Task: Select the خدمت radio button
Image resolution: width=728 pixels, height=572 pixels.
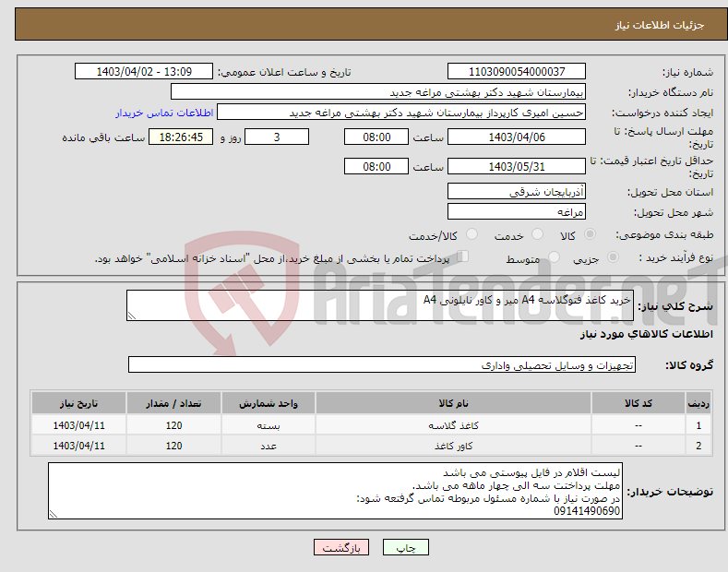Action: point(537,234)
